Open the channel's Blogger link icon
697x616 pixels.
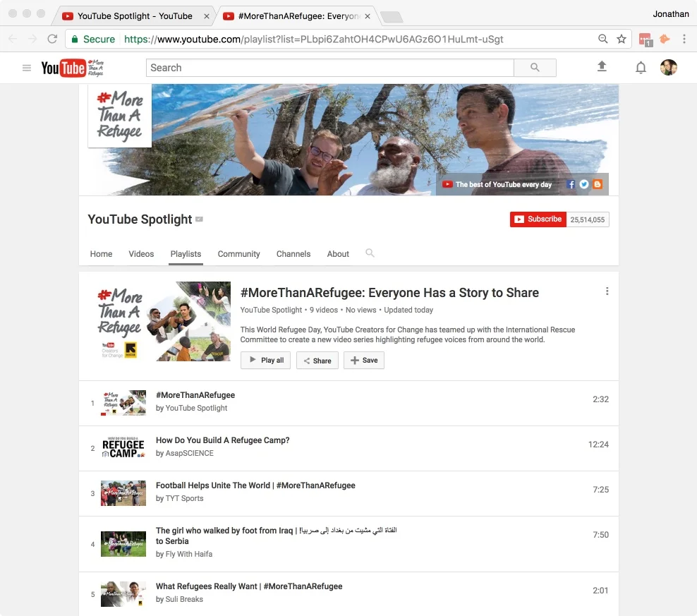coord(598,184)
